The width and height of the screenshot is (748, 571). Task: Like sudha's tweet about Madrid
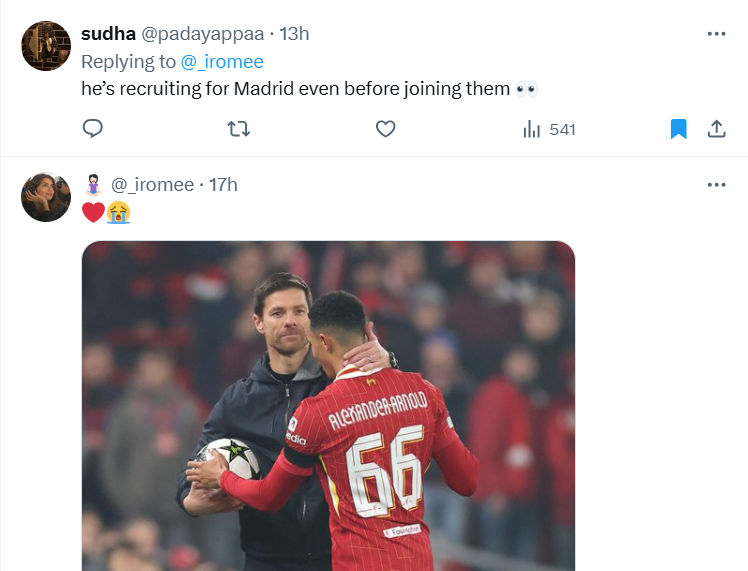pyautogui.click(x=385, y=129)
